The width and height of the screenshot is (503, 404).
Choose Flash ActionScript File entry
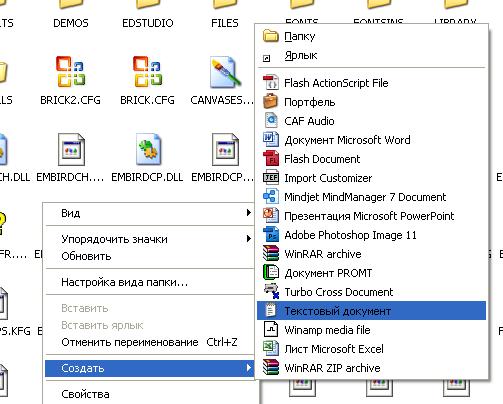(x=371, y=83)
